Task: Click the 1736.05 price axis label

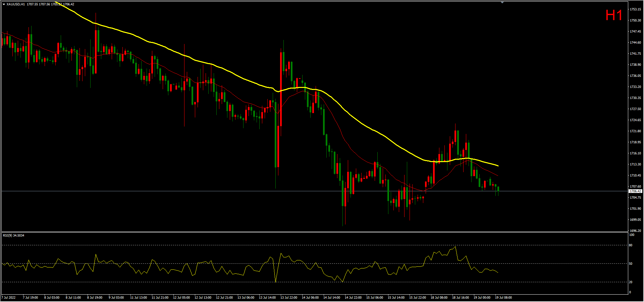Action: (635, 76)
